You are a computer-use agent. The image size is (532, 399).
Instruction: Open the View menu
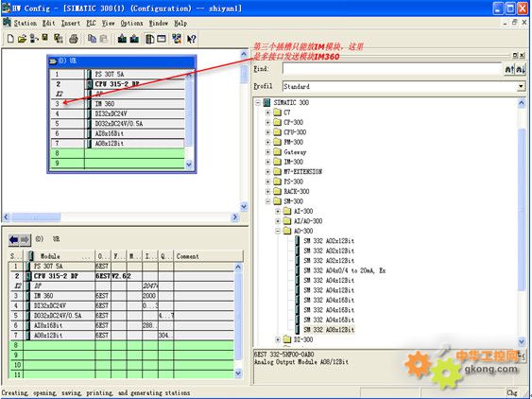coord(109,23)
